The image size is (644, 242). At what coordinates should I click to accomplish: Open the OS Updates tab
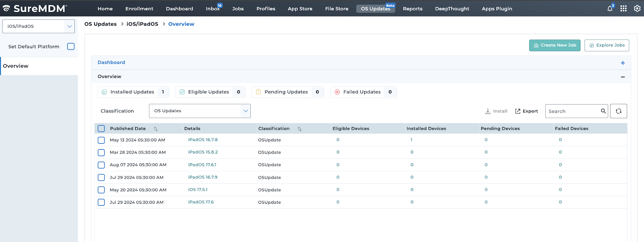[376, 9]
